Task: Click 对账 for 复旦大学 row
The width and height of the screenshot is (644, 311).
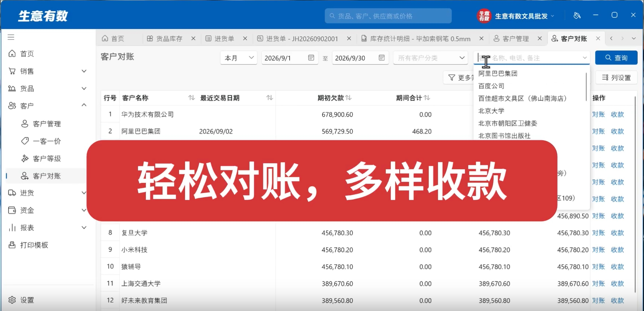Action: pyautogui.click(x=598, y=233)
